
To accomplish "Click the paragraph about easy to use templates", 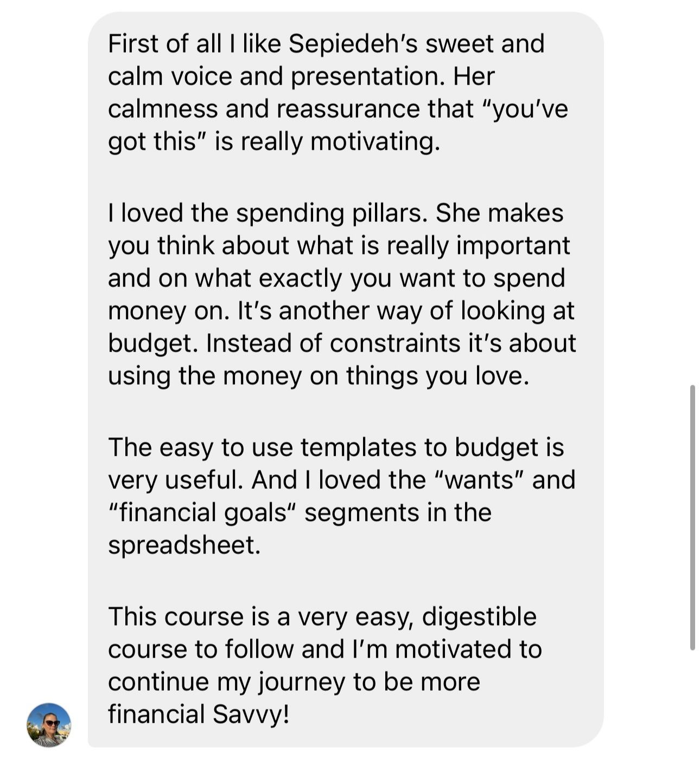I will (x=341, y=496).
